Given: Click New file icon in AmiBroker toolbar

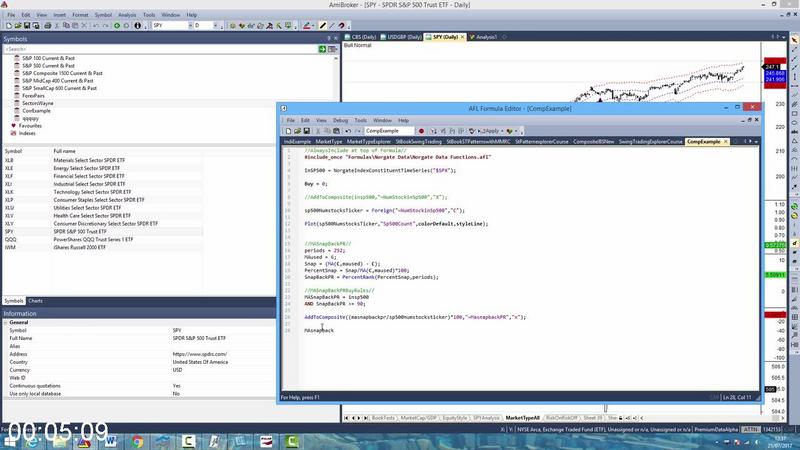Looking at the screenshot, I should pyautogui.click(x=9, y=26).
